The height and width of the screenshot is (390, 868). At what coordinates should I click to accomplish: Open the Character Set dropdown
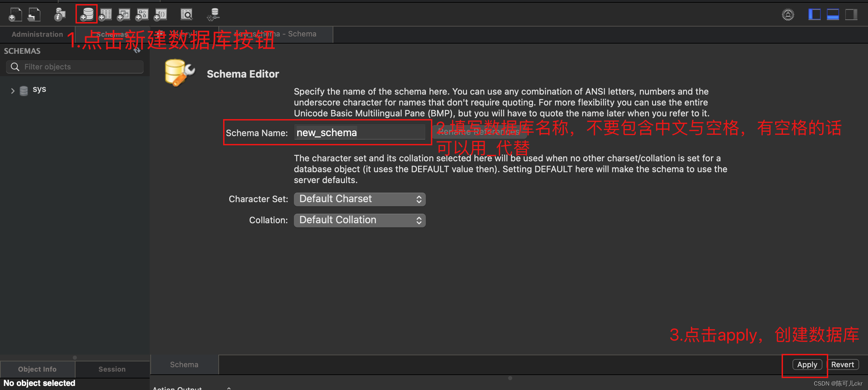[x=360, y=199]
